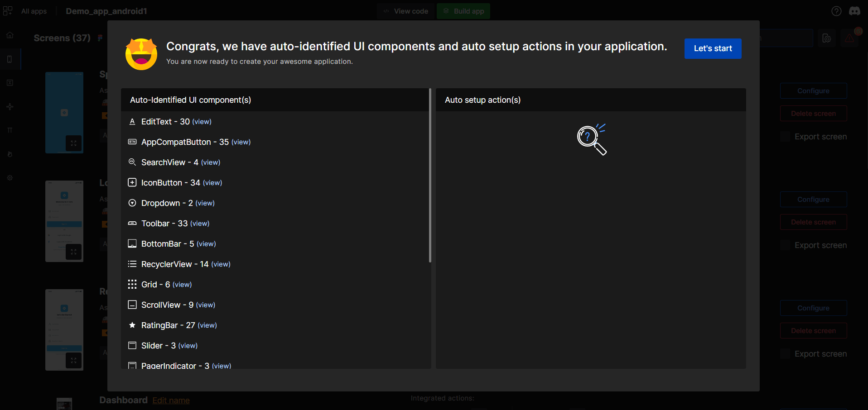Open the navigation flow icon in the sidebar
The height and width of the screenshot is (410, 868).
click(10, 107)
